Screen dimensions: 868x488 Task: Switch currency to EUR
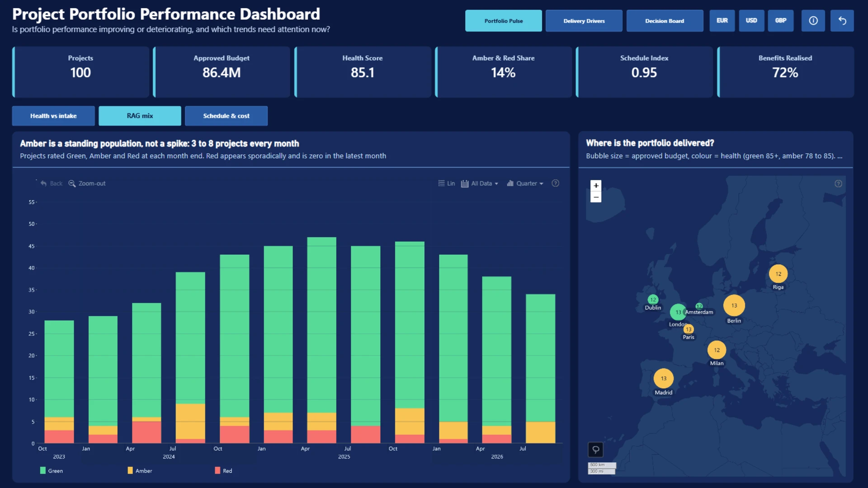pyautogui.click(x=722, y=21)
